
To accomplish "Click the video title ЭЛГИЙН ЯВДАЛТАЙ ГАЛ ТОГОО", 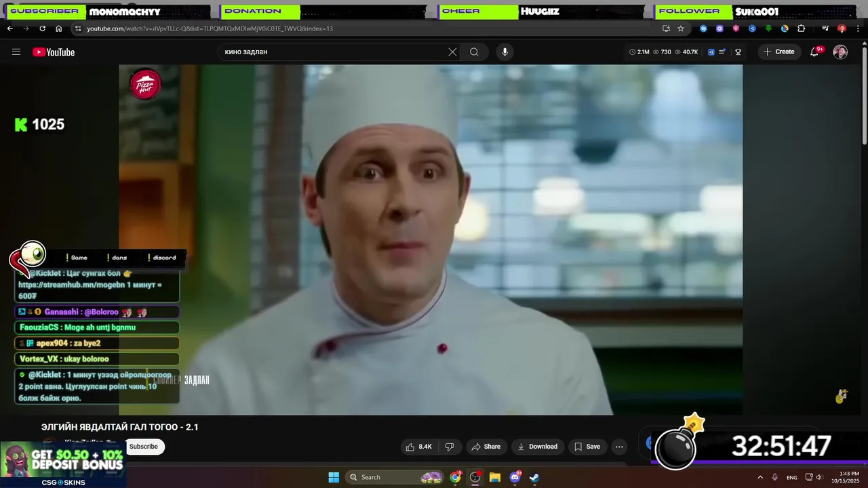I will [120, 427].
